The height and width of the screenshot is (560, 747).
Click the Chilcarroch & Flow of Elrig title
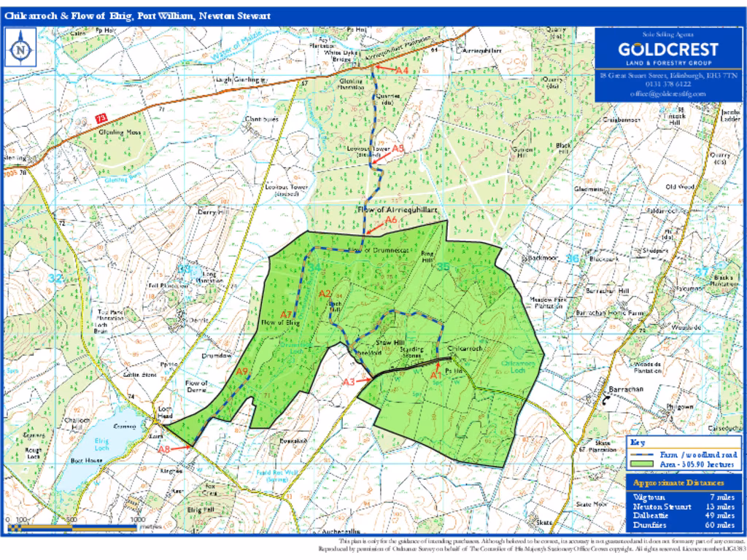(138, 16)
